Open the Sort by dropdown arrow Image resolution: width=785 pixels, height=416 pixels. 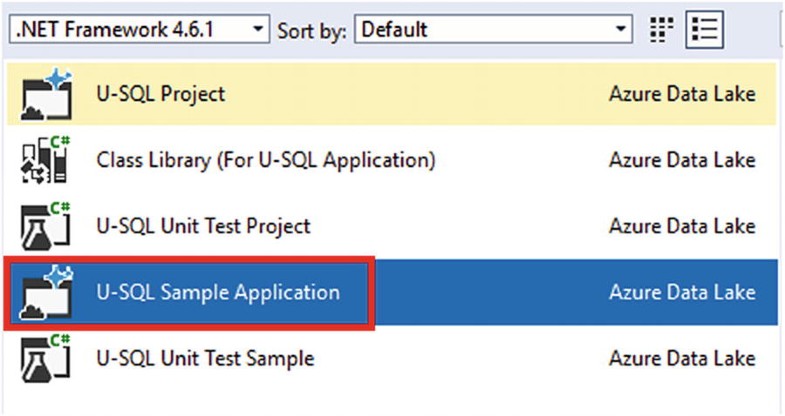[620, 29]
